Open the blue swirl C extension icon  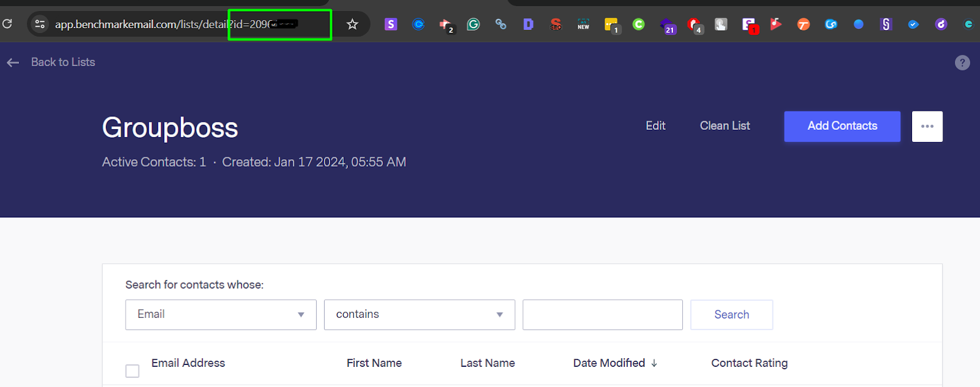click(x=831, y=24)
